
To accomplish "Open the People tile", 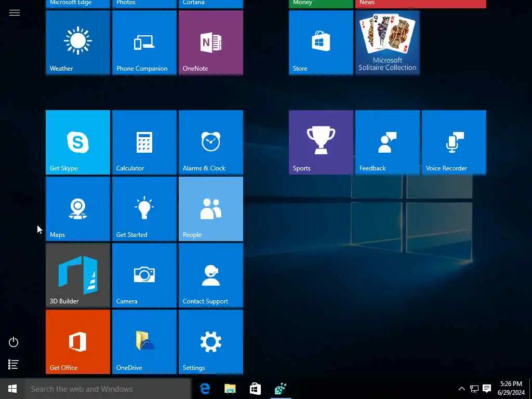I will point(211,209).
